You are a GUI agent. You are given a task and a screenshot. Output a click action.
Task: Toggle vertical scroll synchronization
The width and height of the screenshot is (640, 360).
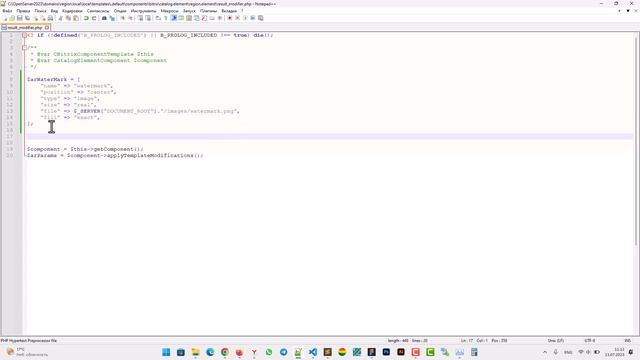point(140,18)
